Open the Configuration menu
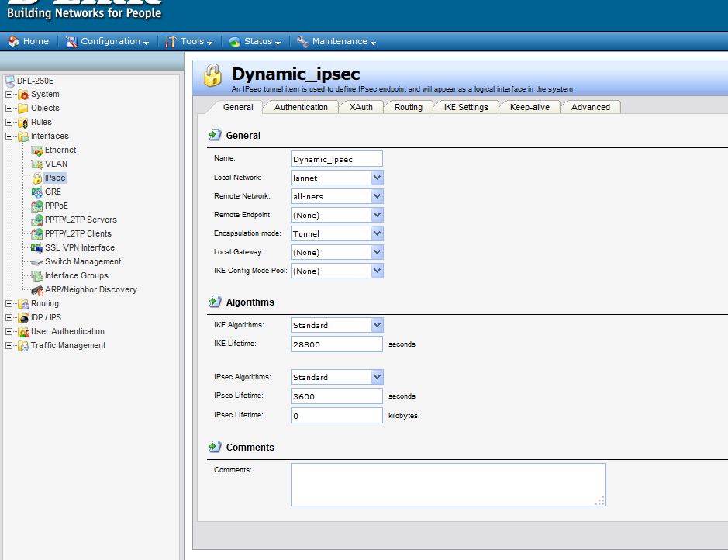Screen dimensions: 728x560 point(109,41)
